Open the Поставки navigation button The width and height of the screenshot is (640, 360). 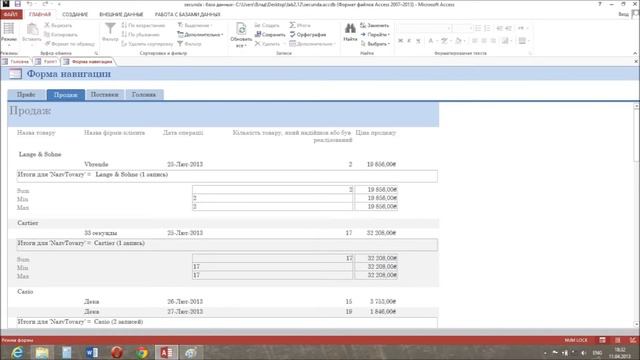(x=104, y=95)
